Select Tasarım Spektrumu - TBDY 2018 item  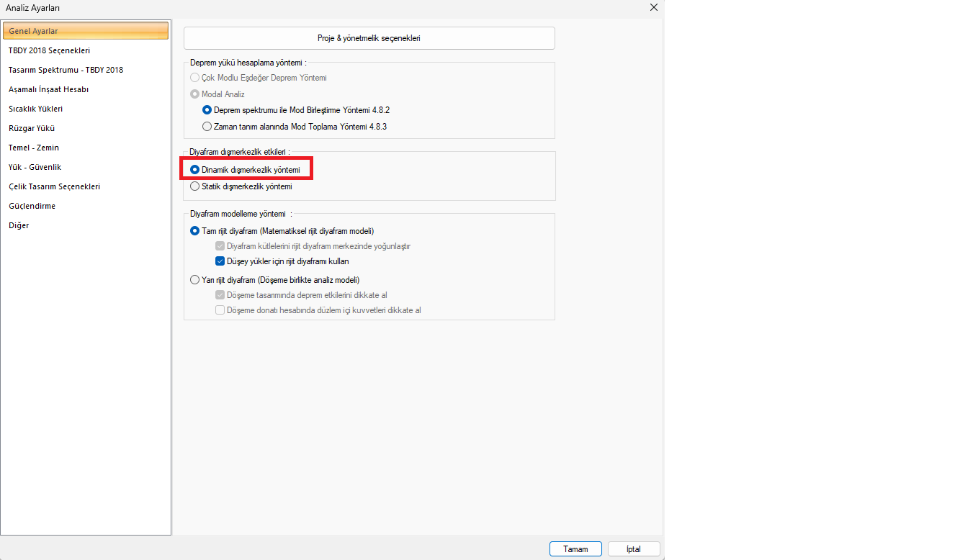(66, 70)
